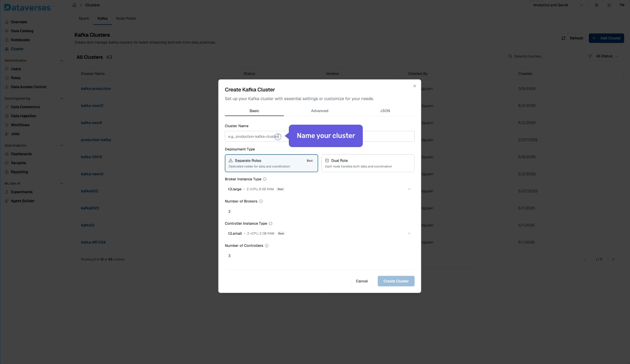The height and width of the screenshot is (364, 630).
Task: Open the All Status filter dropdown
Action: pos(603,56)
